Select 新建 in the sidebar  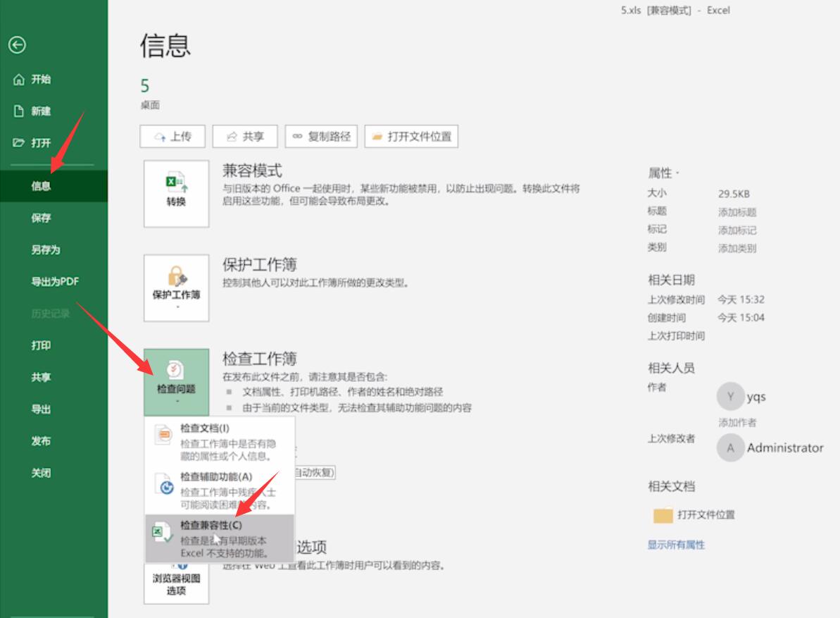(x=32, y=111)
